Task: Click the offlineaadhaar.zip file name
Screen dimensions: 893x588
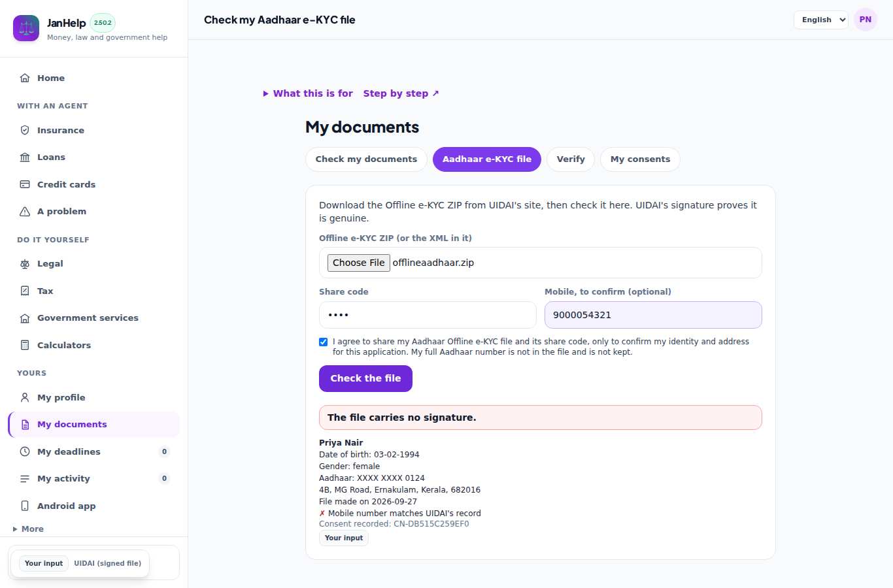Action: 433,263
